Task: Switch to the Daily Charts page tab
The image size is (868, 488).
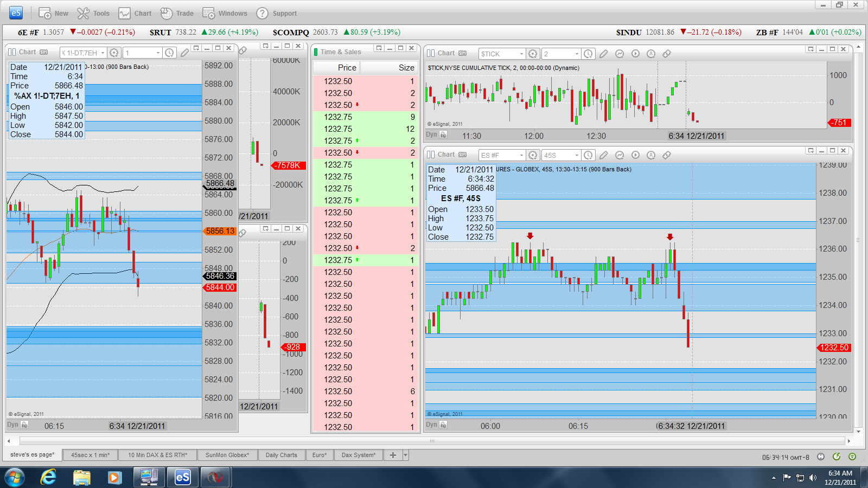Action: click(x=282, y=455)
